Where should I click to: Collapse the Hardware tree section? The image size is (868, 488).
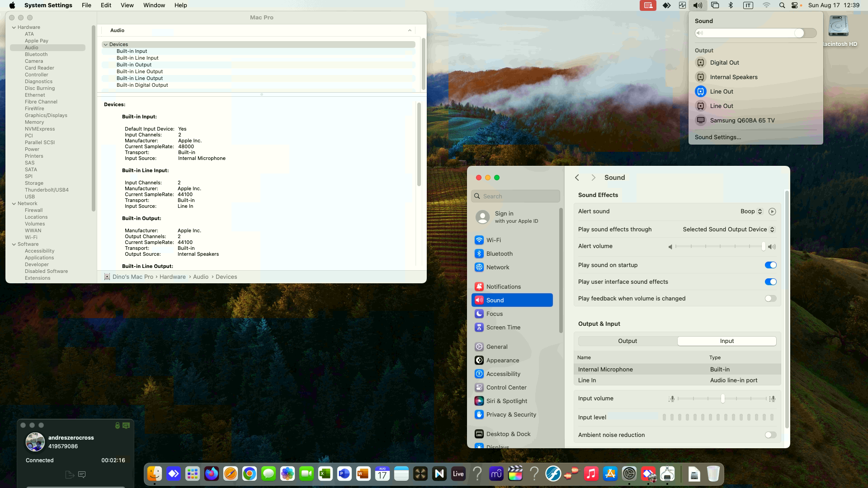click(x=14, y=28)
